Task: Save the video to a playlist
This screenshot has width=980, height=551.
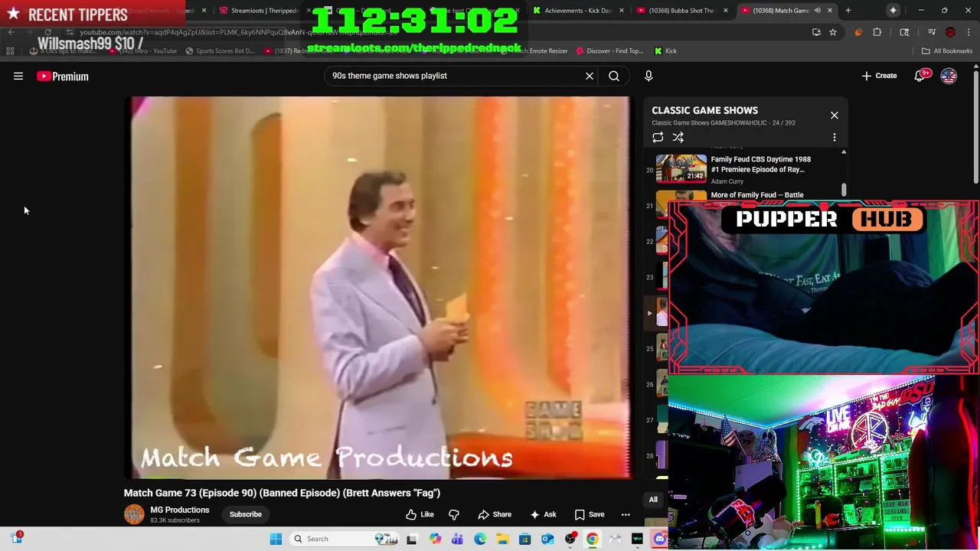Action: [590, 514]
